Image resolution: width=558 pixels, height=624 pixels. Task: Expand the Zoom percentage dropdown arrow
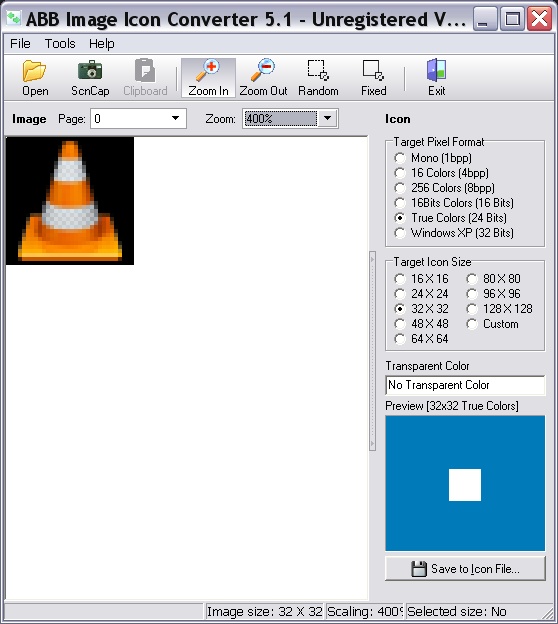(328, 118)
